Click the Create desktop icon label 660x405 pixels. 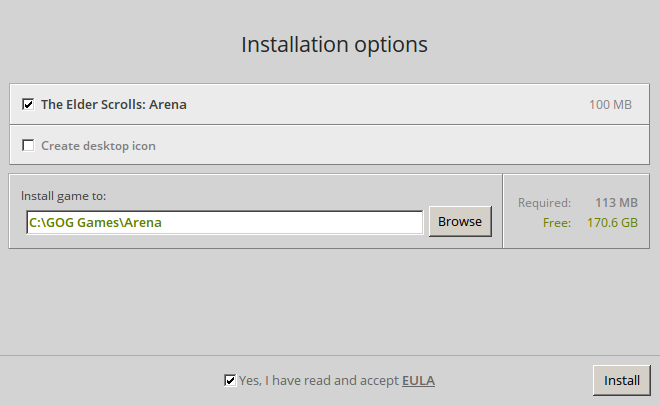98,146
